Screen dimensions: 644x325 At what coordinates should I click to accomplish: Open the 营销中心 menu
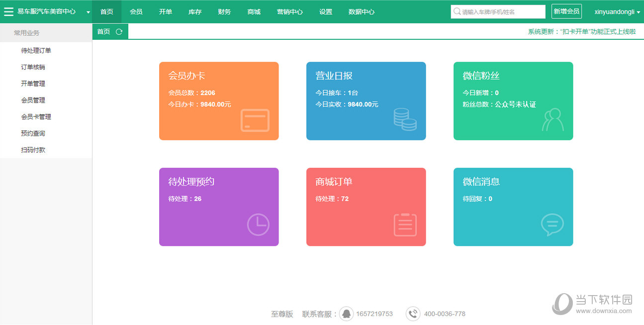click(289, 11)
